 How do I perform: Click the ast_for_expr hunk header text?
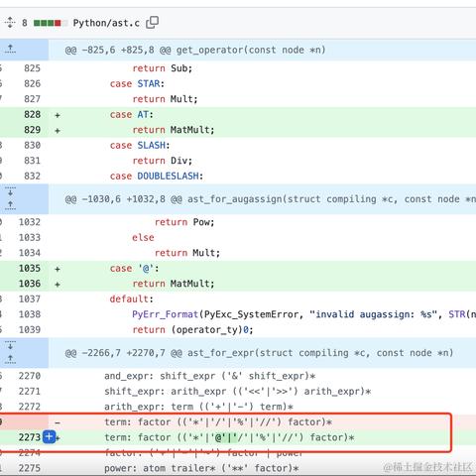point(259,353)
